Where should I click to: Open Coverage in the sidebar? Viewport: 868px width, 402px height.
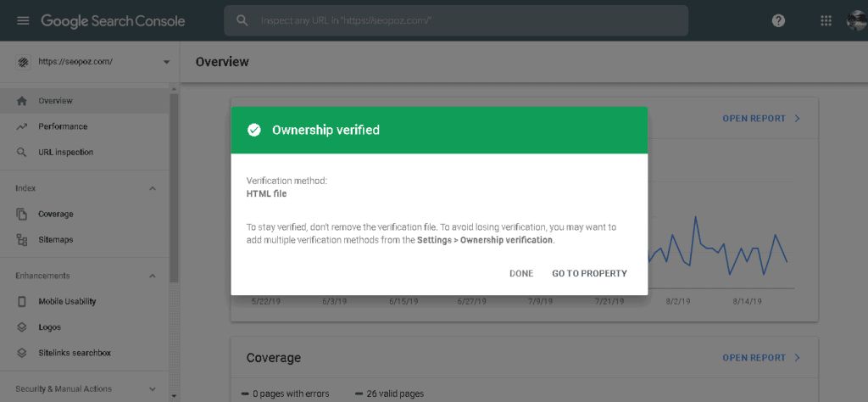[84, 214]
